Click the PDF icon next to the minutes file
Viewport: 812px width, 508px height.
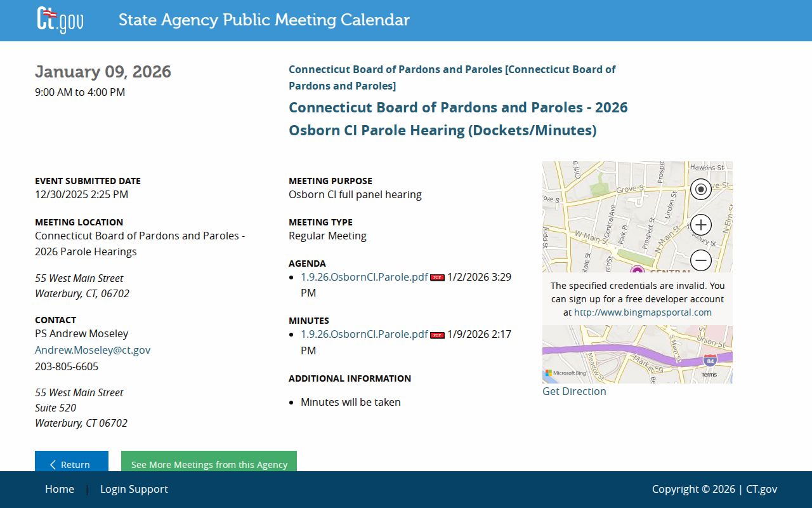[437, 335]
